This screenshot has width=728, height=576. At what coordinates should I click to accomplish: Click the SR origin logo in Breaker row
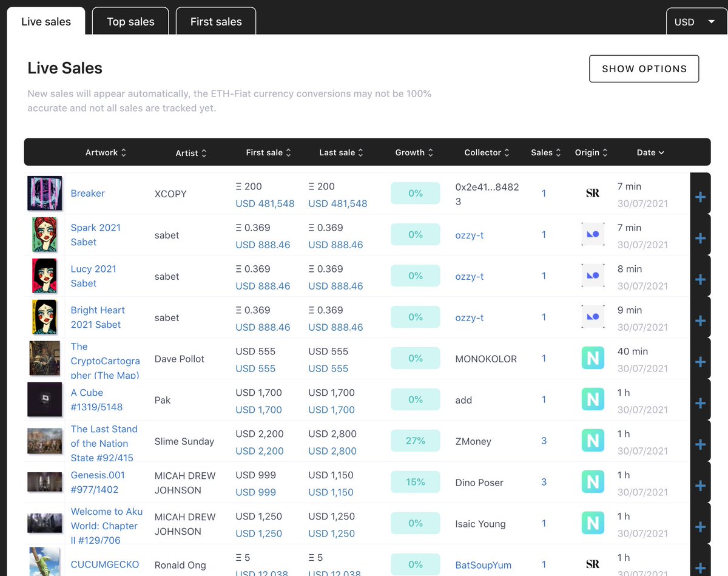[593, 193]
